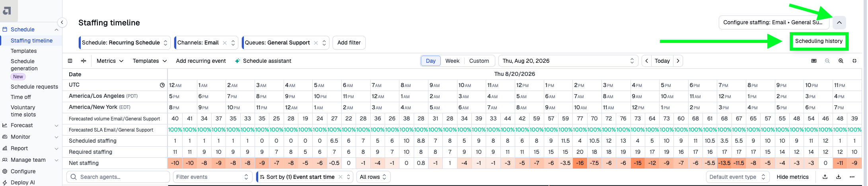
Task: Open the Templates toolbar dropdown
Action: 150,61
